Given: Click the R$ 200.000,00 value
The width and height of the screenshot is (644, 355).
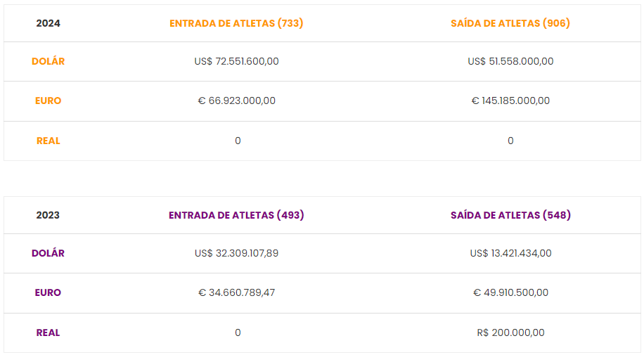Looking at the screenshot, I should (510, 333).
